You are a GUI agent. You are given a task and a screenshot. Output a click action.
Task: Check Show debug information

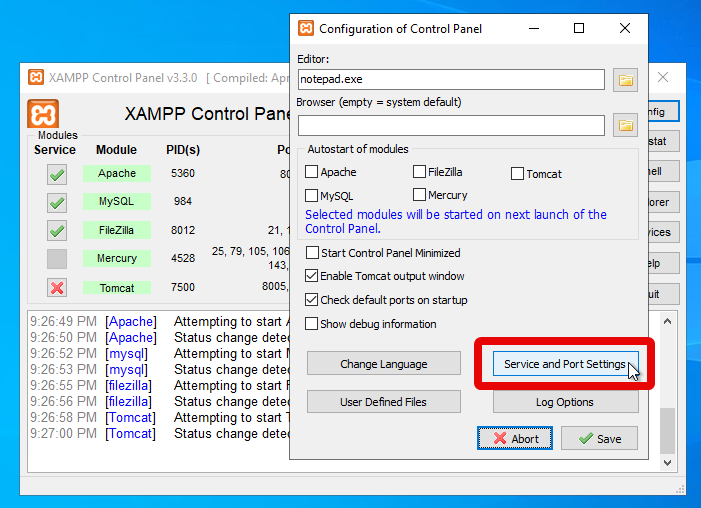pos(311,323)
